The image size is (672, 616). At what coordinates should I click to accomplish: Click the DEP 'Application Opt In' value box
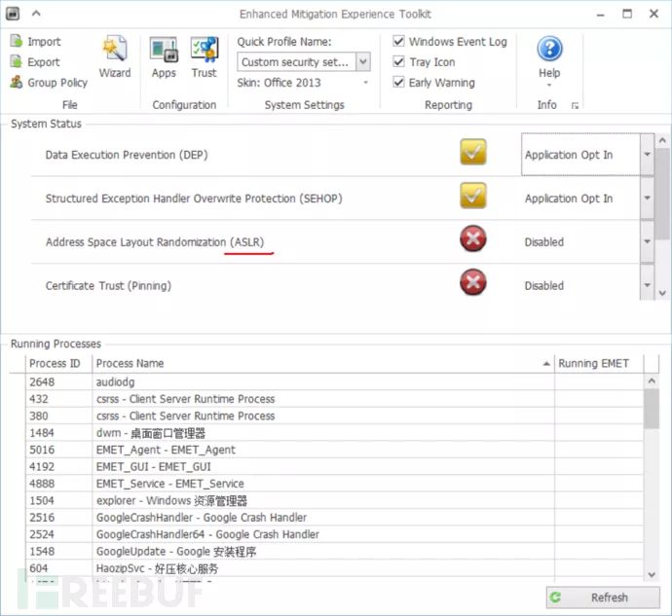580,155
